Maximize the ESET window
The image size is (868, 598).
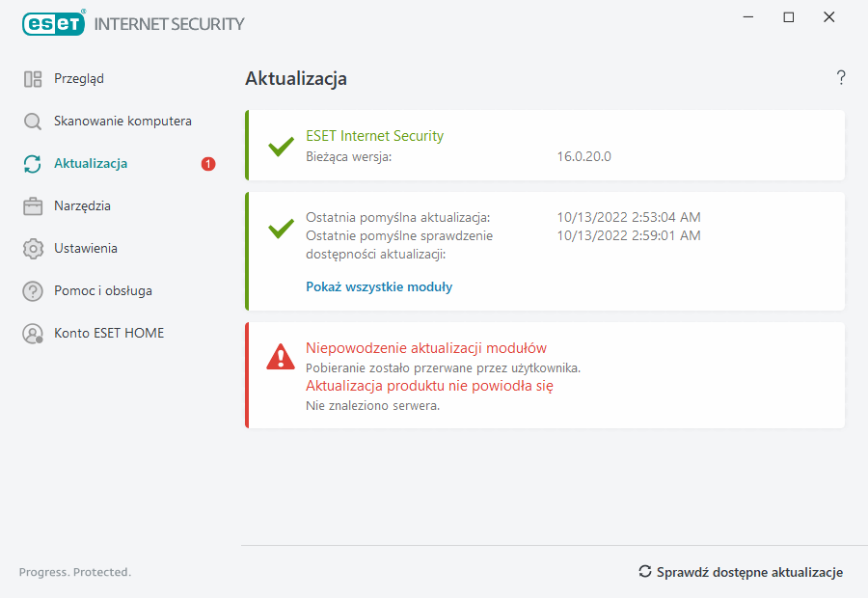tap(789, 17)
